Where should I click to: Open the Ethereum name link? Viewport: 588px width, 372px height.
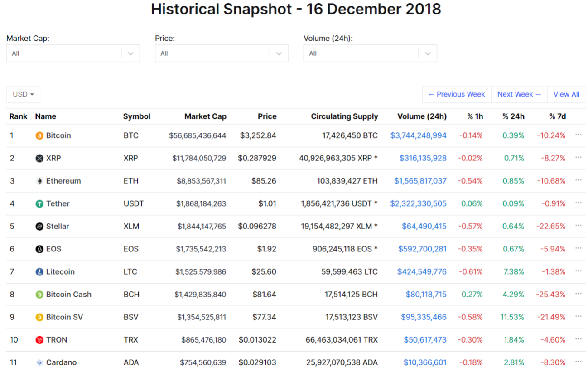pyautogui.click(x=63, y=181)
